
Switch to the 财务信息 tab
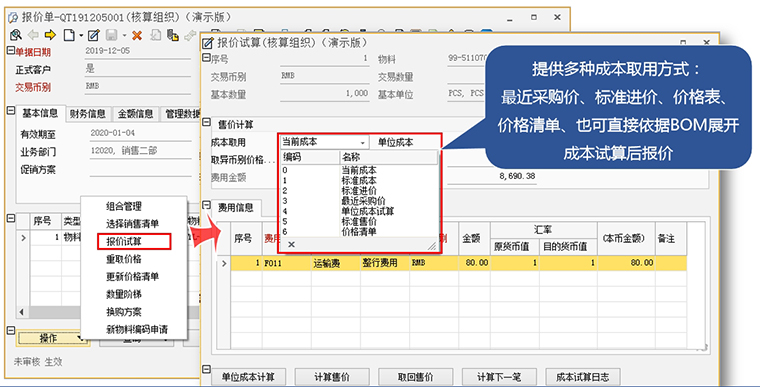[x=88, y=114]
